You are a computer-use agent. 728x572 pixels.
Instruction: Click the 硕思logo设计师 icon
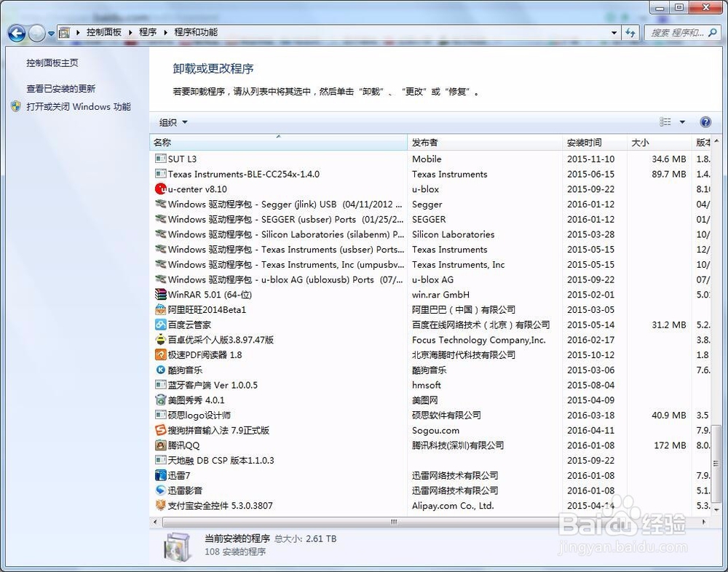coord(160,415)
